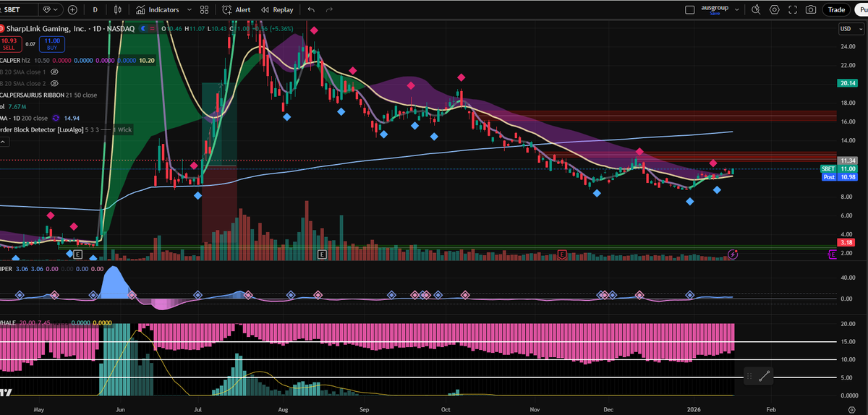Viewport: 868px width, 415px height.
Task: Click the SBET 11.00 last price label
Action: (838, 168)
